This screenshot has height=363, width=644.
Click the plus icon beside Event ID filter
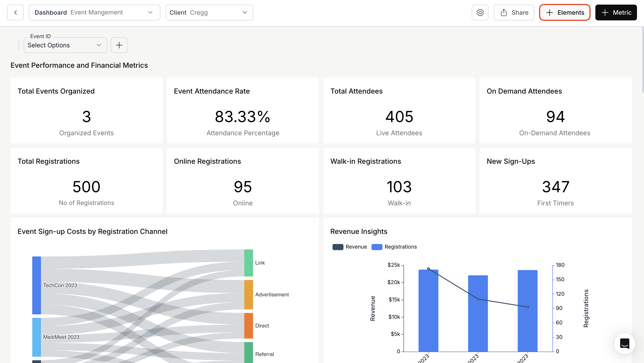coord(119,45)
